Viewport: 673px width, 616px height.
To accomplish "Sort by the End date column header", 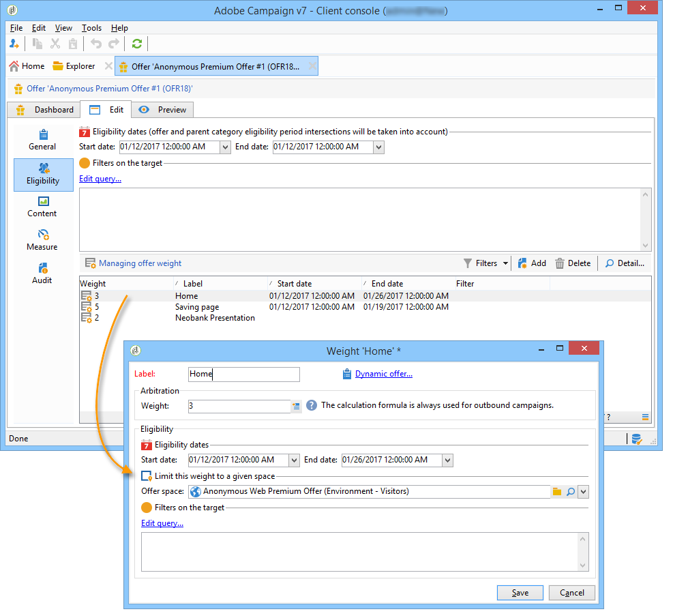I will (408, 284).
